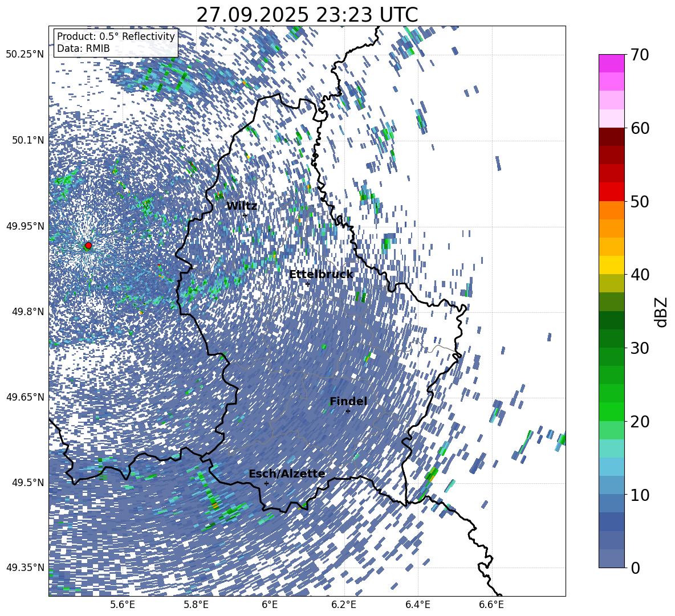Click the 0 tick on colorbar

tap(636, 568)
